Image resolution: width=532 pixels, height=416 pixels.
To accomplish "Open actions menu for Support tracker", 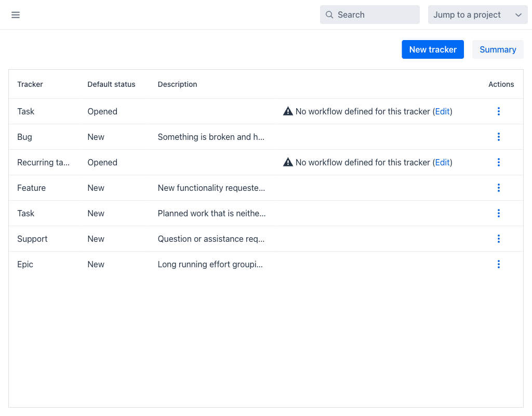I will (498, 239).
